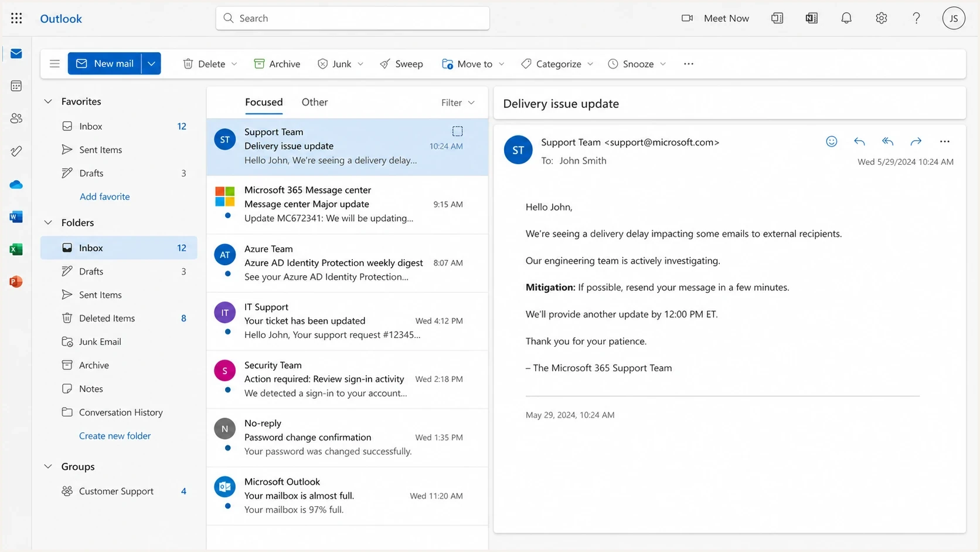Viewport: 980px width, 552px height.
Task: Click the Outlook brand link
Action: [61, 18]
